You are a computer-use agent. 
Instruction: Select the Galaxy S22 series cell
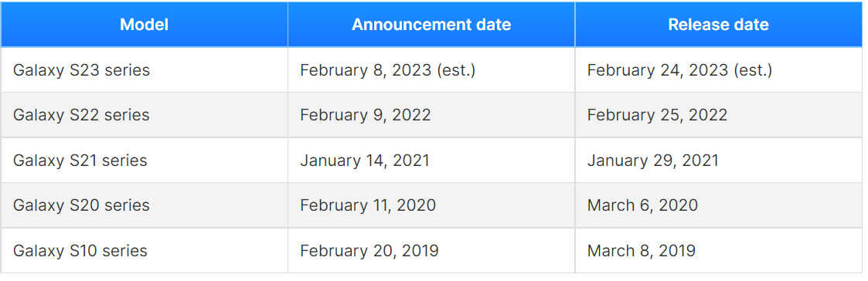144,115
